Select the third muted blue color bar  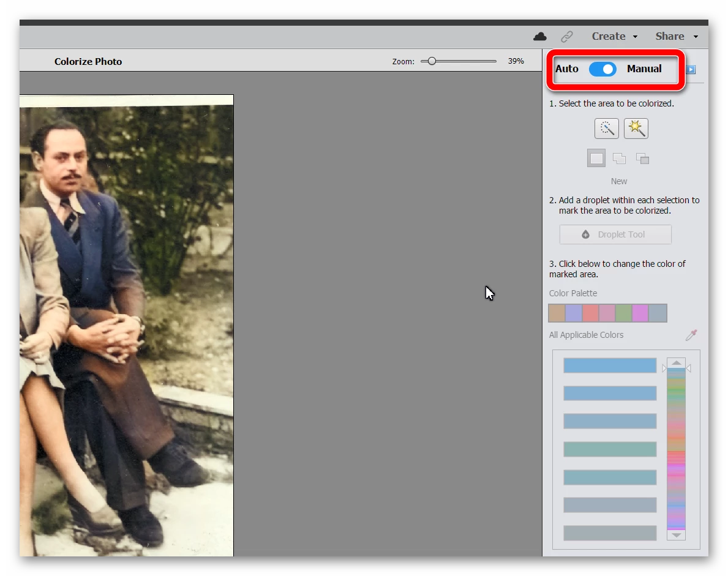pyautogui.click(x=610, y=421)
